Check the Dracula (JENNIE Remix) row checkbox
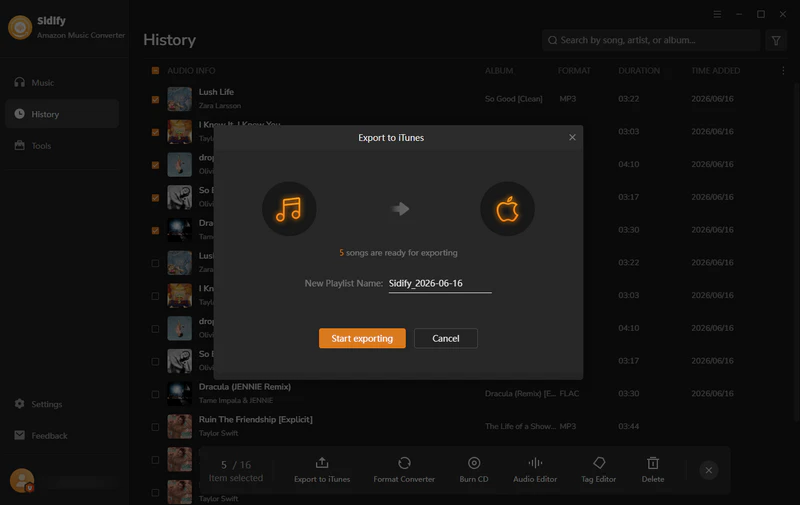 pyautogui.click(x=155, y=394)
